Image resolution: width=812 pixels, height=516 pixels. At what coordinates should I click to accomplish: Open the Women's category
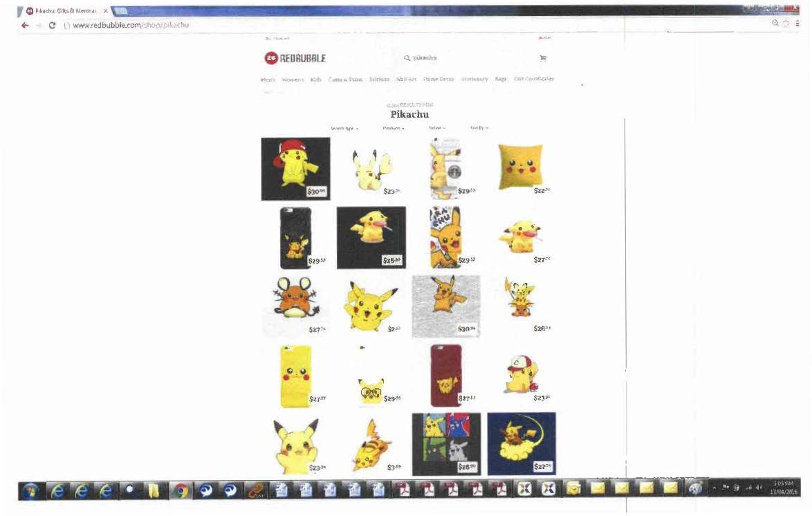click(293, 80)
